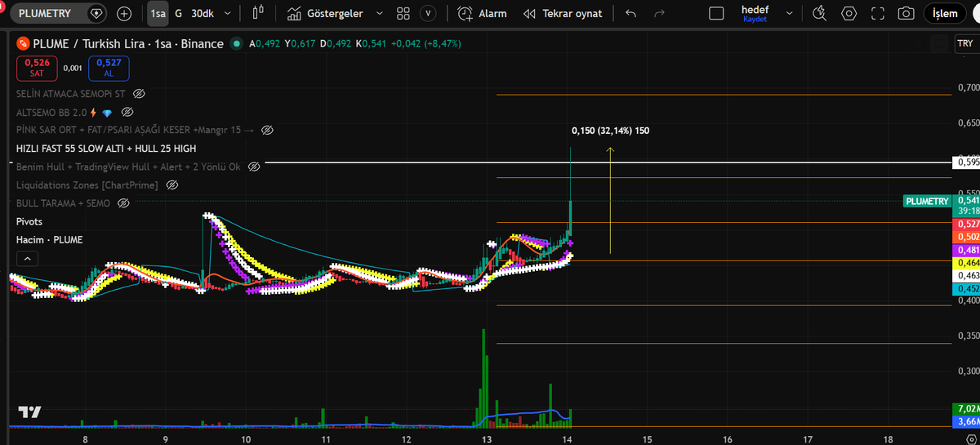Toggle visibility of PİNK SAR ORT indicator
The image size is (980, 445).
267,130
